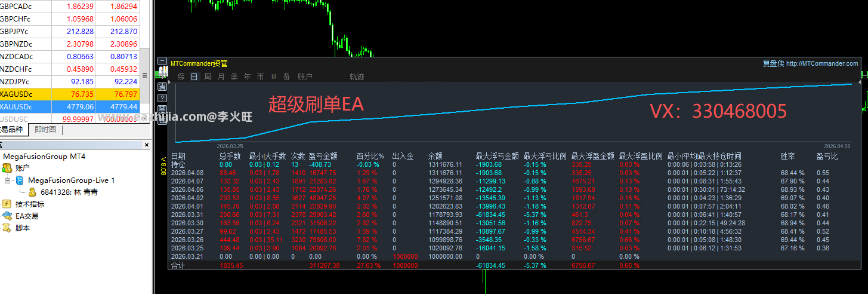Select the 币 currency tab
This screenshot has width=868, height=294.
click(260, 76)
